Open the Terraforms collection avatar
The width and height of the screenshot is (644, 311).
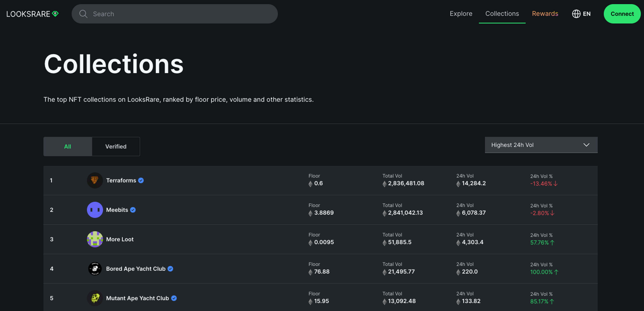[x=95, y=180]
